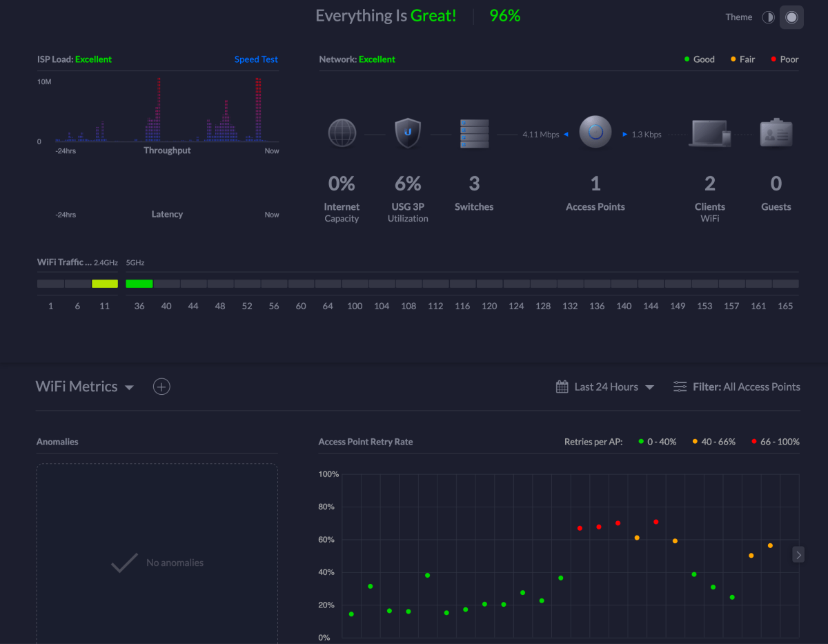The height and width of the screenshot is (644, 828).
Task: Select the 2.4GHz WiFi traffic label
Action: coord(106,263)
